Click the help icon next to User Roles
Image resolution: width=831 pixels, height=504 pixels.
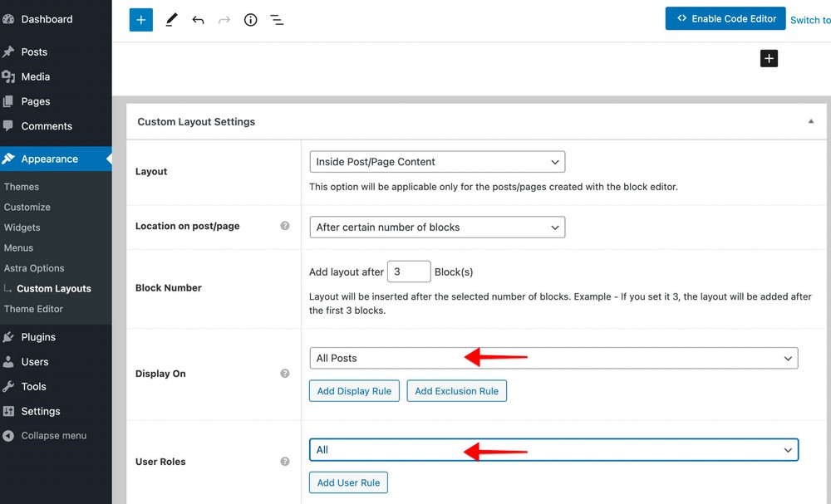tap(286, 462)
